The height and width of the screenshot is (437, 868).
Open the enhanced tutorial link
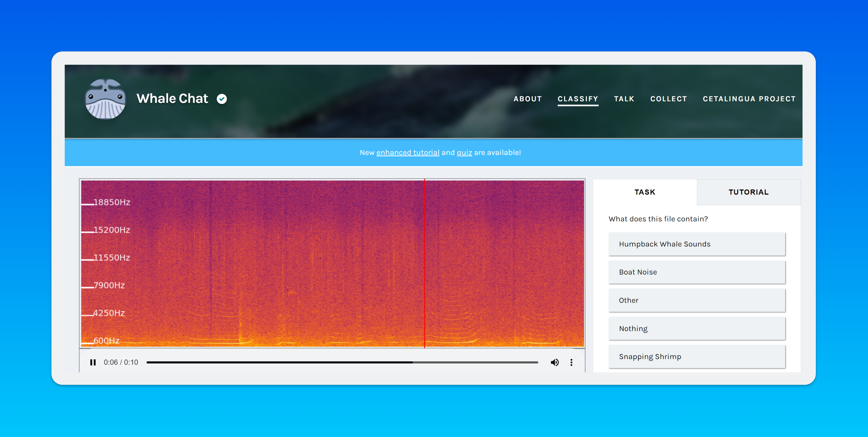pyautogui.click(x=408, y=152)
